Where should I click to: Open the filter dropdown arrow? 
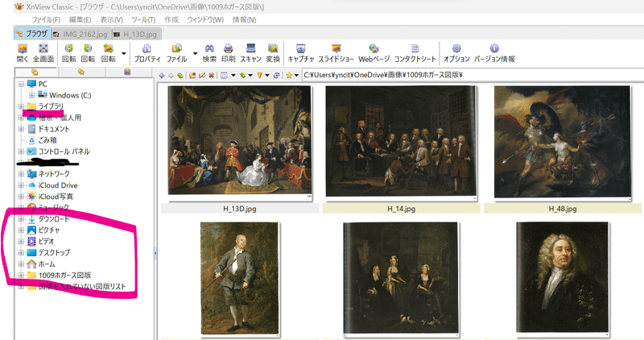267,75
